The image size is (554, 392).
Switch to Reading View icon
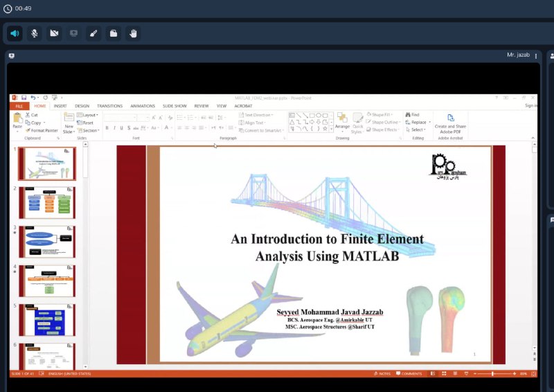(455, 373)
